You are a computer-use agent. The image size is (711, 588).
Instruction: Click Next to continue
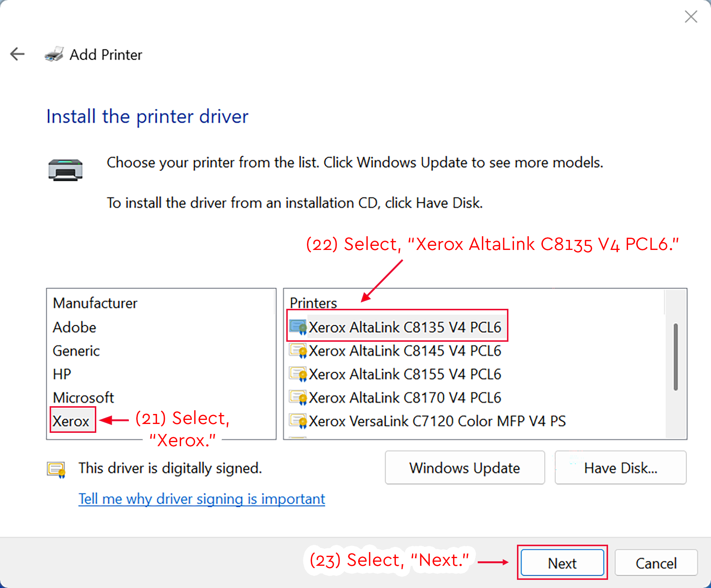[562, 563]
